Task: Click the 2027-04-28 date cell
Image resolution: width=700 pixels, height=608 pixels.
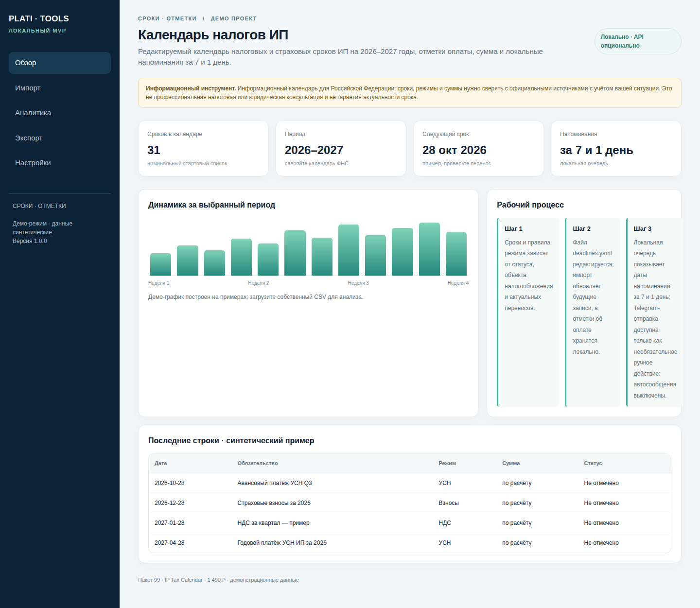Action: click(x=170, y=543)
